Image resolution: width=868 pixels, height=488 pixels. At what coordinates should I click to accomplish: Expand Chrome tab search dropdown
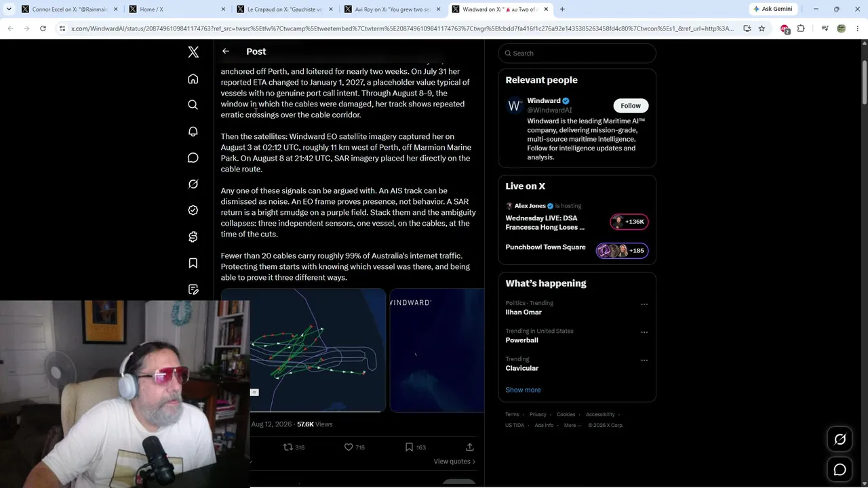tap(9, 9)
